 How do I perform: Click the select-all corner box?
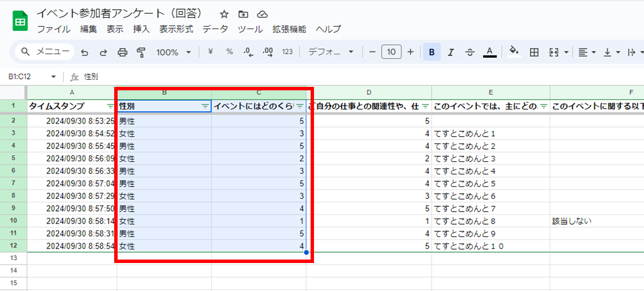coord(14,93)
